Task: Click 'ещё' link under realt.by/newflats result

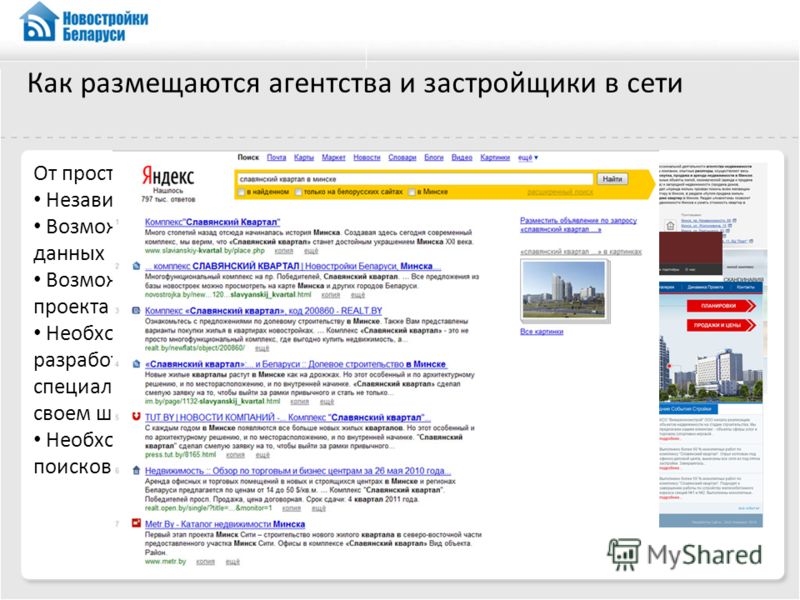Action: click(262, 348)
